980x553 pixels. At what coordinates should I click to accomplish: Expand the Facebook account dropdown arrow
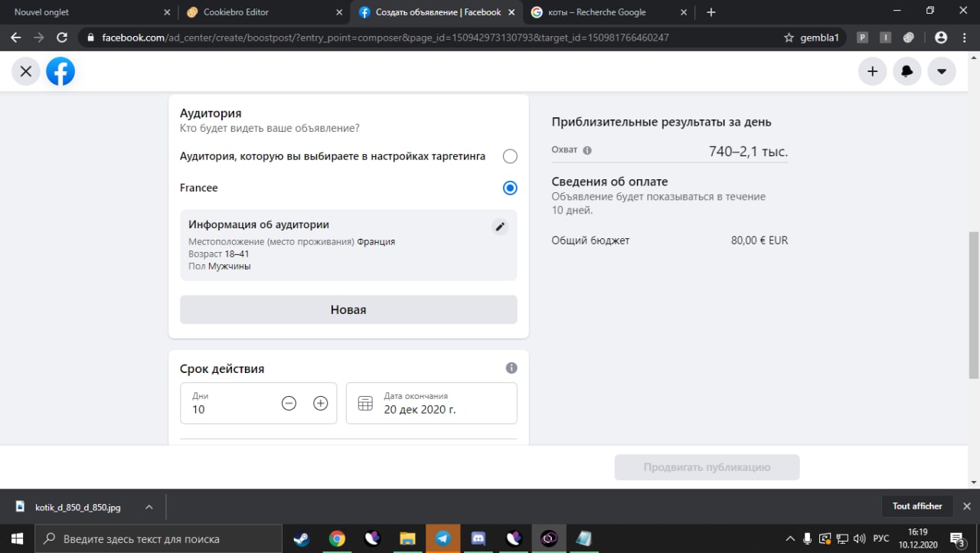942,71
